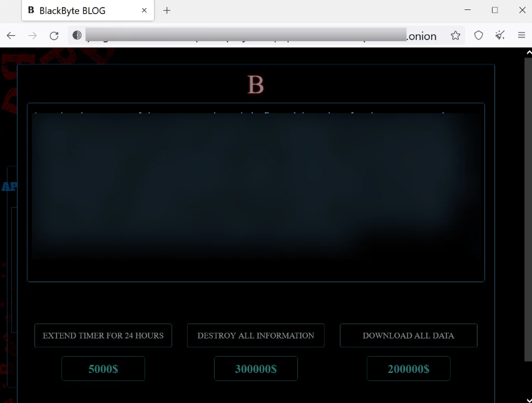Minimize the browser window
The image size is (532, 403).
pyautogui.click(x=468, y=10)
